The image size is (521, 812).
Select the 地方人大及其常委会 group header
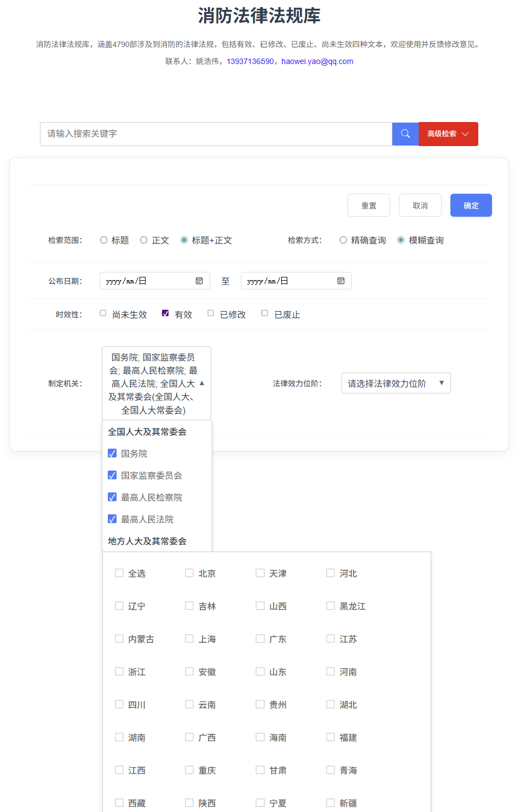click(x=147, y=541)
